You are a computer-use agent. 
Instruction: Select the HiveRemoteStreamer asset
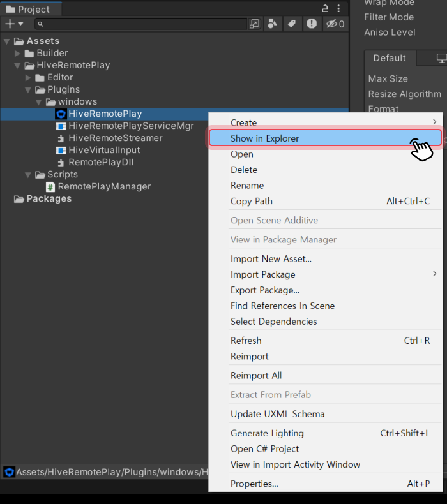pos(115,138)
